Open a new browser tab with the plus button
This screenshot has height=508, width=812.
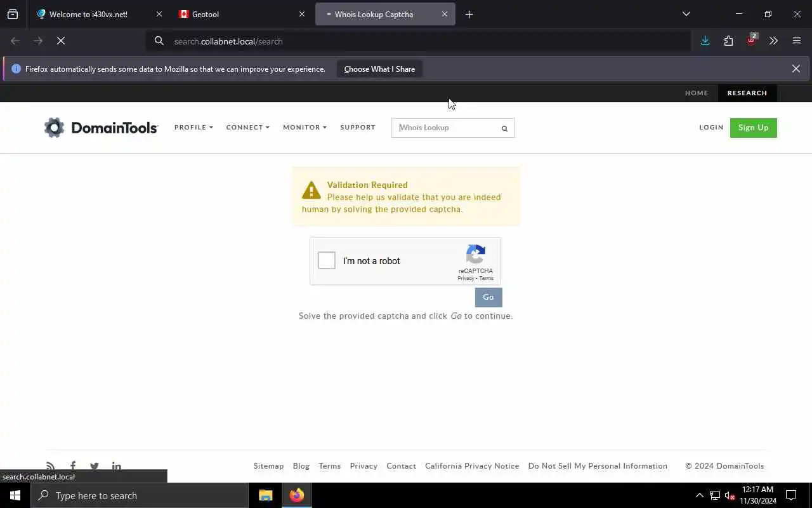coord(469,14)
